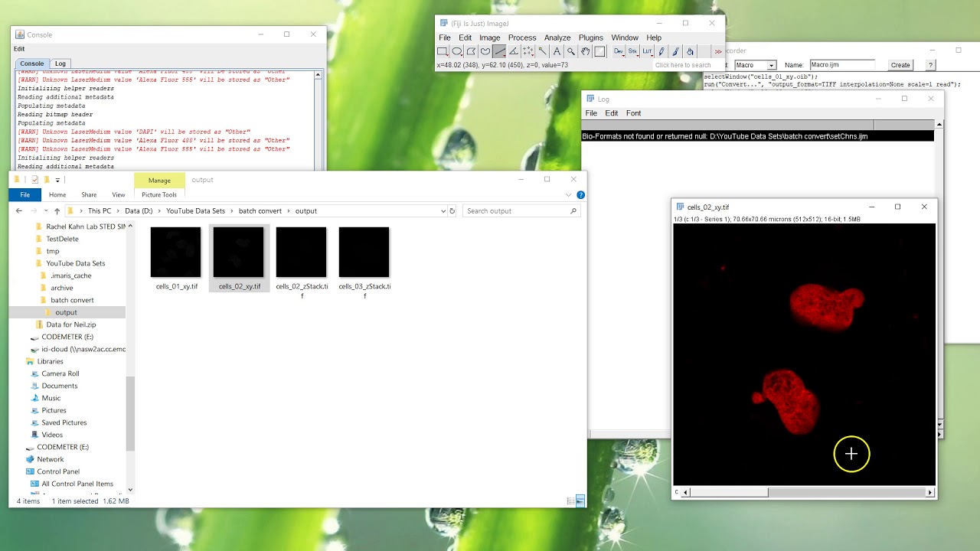
Task: Open the Color picker tool
Action: point(599,51)
